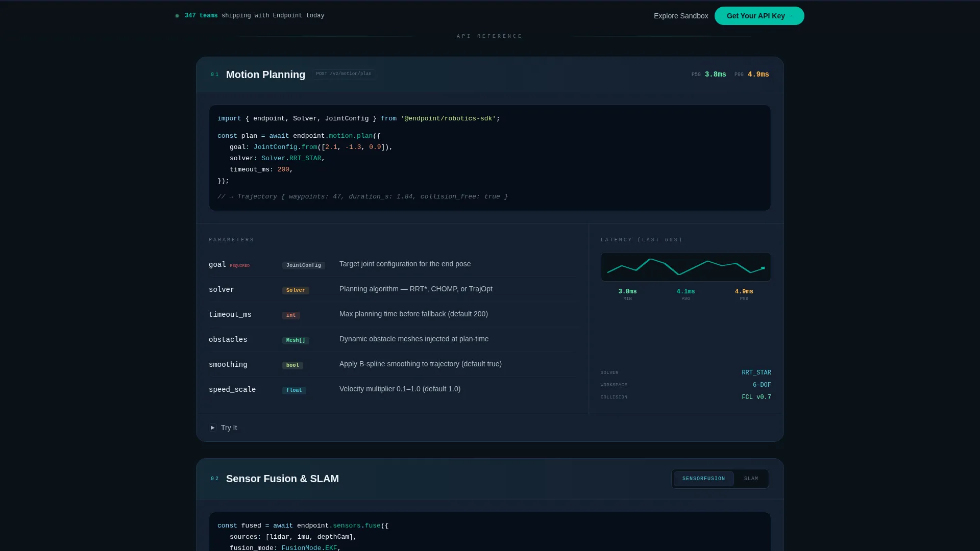
Task: Click the RRT_STAR solver value
Action: point(756,373)
